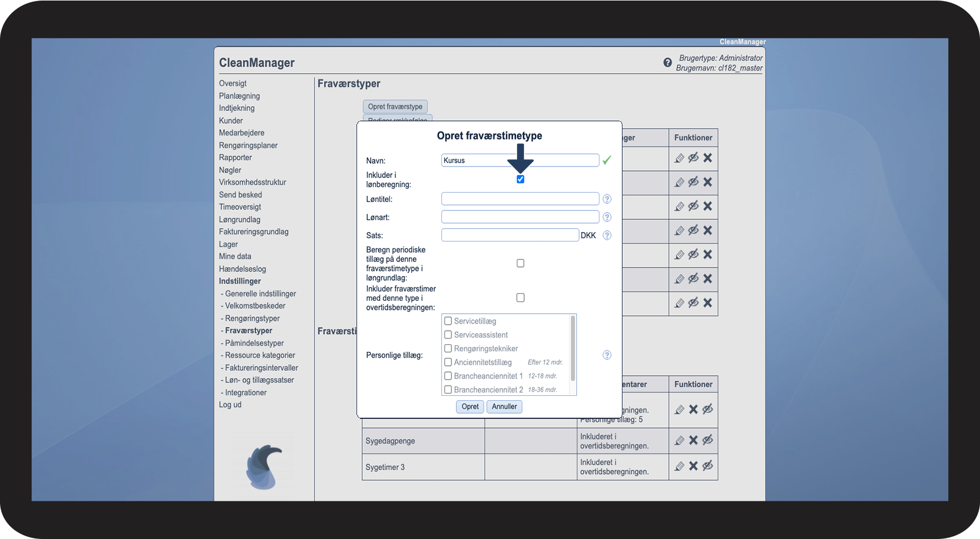Click the Opret button in the dialog

(470, 406)
